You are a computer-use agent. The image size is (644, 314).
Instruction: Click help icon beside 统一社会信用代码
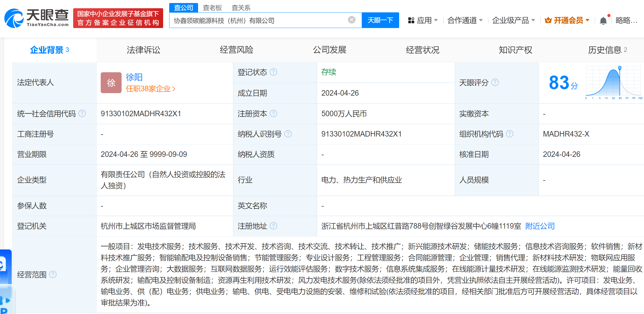[82, 113]
